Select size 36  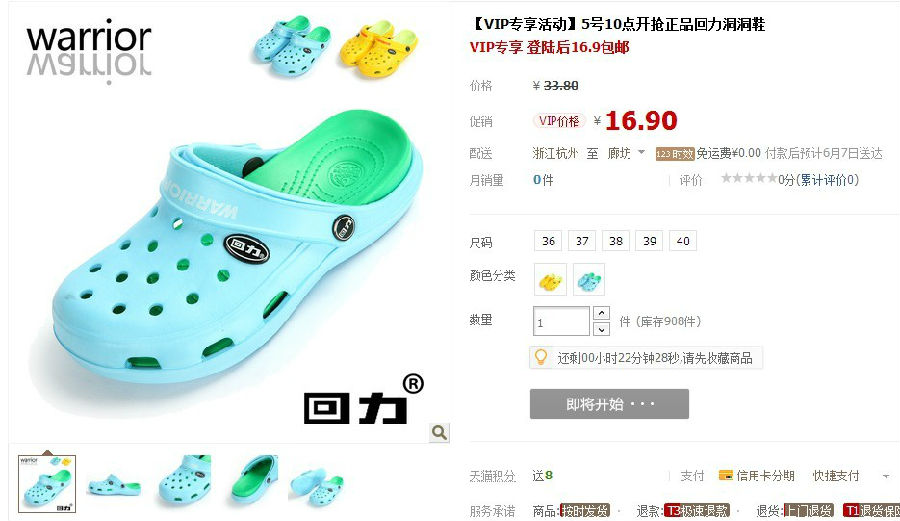pos(548,240)
